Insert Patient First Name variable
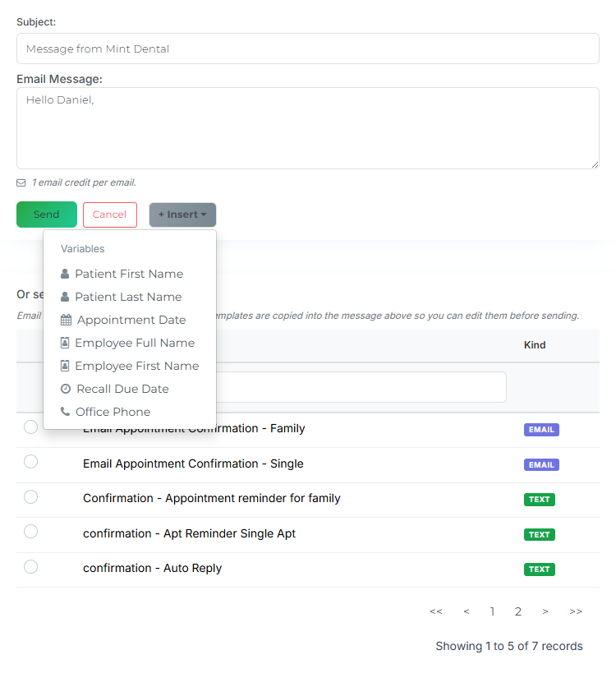 [x=130, y=274]
